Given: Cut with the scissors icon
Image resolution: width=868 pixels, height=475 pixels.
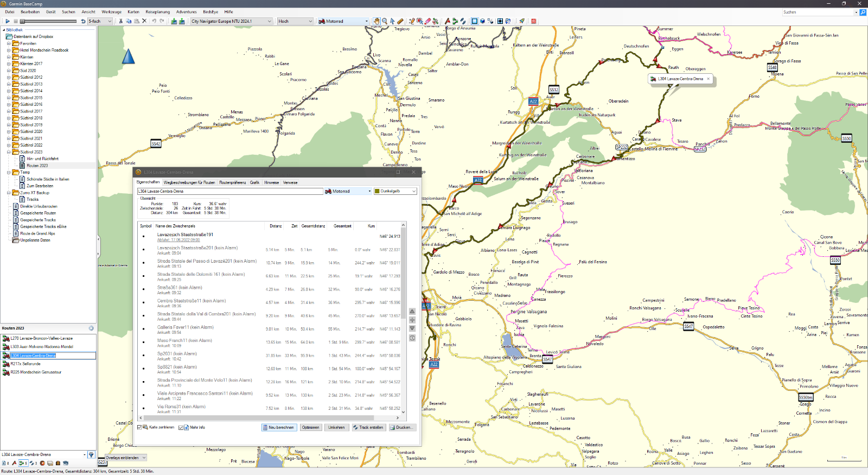Looking at the screenshot, I should (x=121, y=21).
